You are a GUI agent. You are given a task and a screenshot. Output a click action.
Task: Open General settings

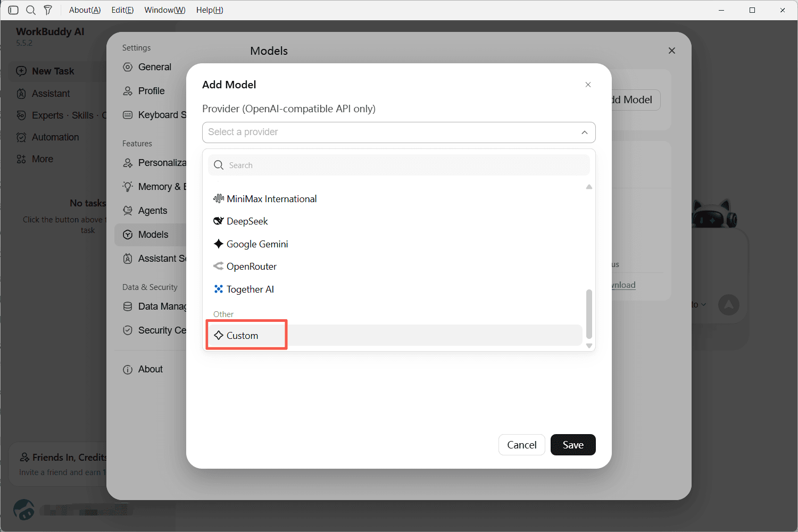coord(151,67)
